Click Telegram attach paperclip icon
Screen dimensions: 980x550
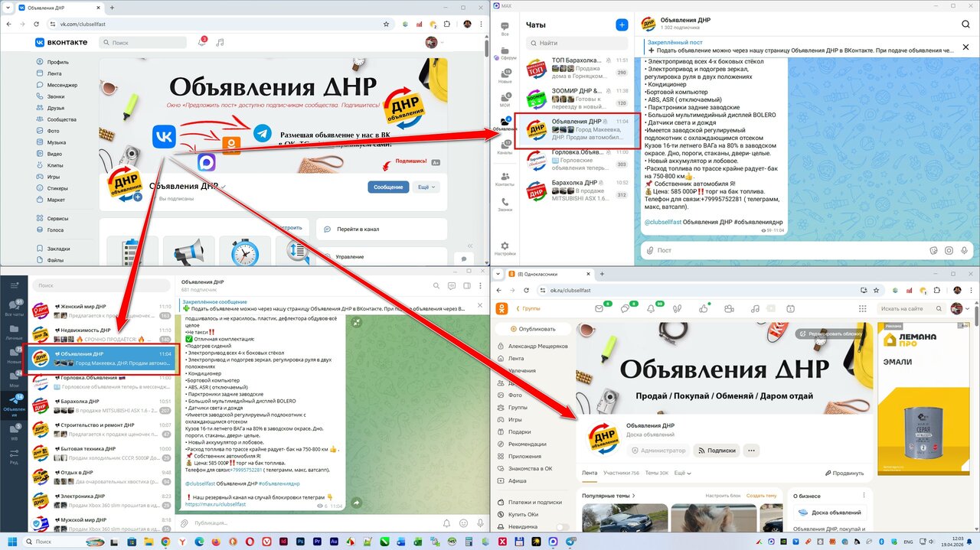click(184, 523)
